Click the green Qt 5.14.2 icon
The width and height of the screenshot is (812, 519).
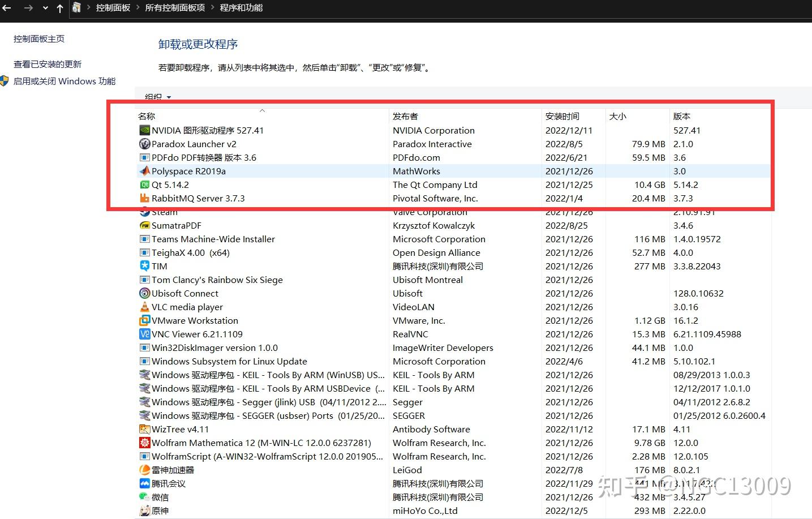144,185
